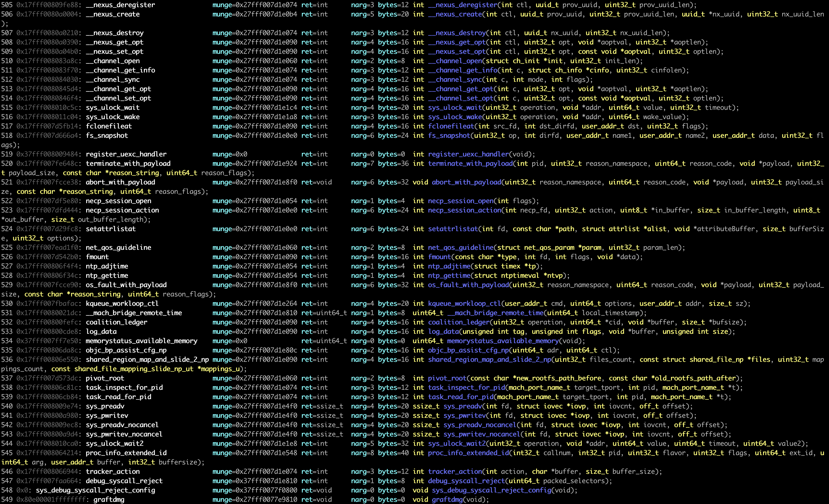The height and width of the screenshot is (504, 829).
Task: Select the __nexus_get_opt entry on line 508
Action: (115, 42)
